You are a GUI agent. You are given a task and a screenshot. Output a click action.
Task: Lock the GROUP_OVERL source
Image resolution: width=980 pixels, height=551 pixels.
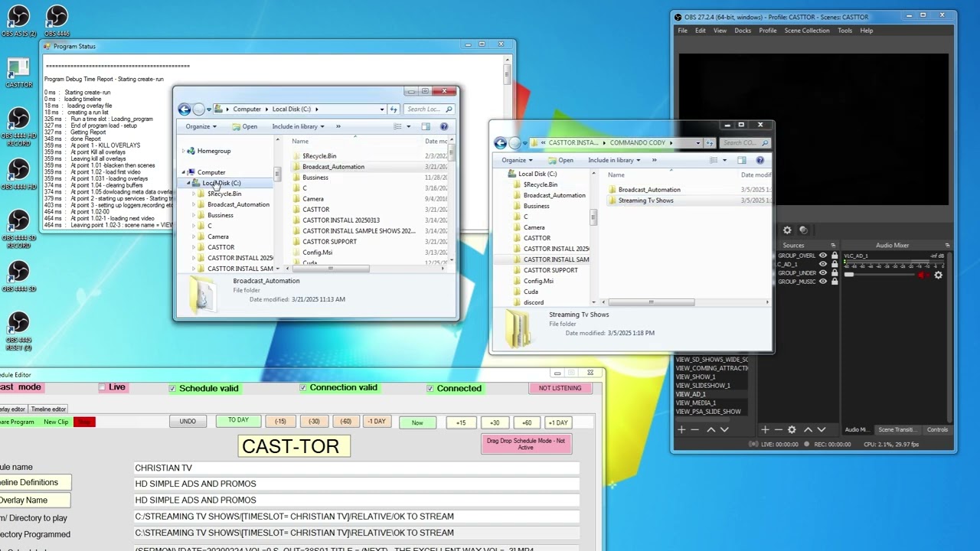(835, 256)
